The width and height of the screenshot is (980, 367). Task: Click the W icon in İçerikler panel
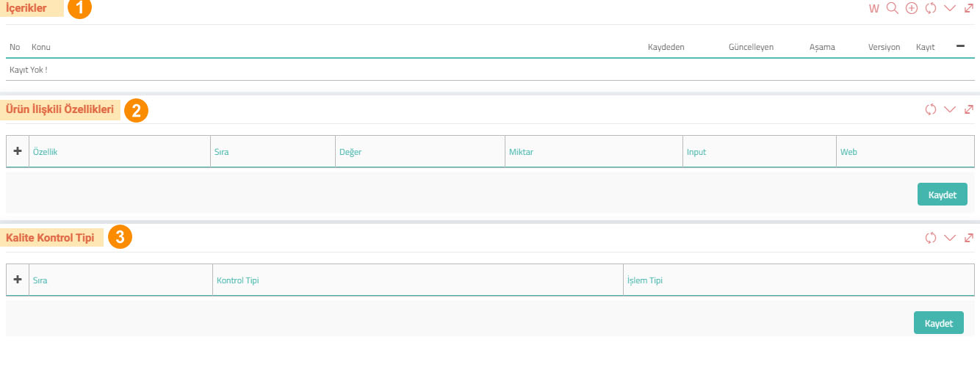[x=873, y=9]
